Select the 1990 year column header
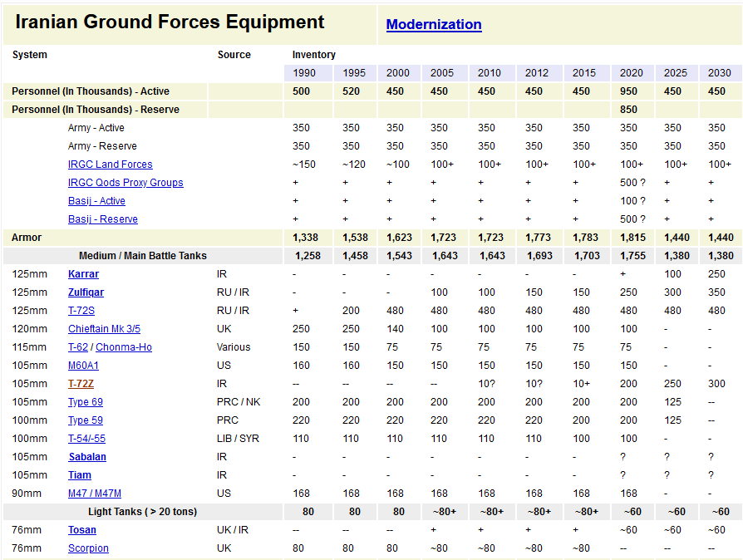743x560 pixels. 307,73
